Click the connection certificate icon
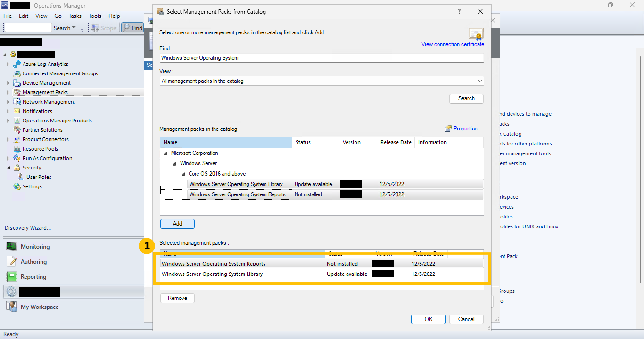The image size is (644, 339). click(x=476, y=34)
